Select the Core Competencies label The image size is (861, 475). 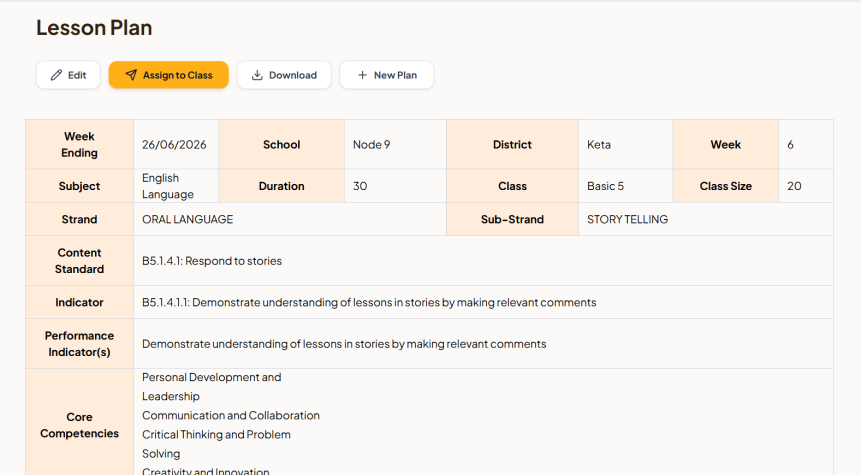[80, 425]
